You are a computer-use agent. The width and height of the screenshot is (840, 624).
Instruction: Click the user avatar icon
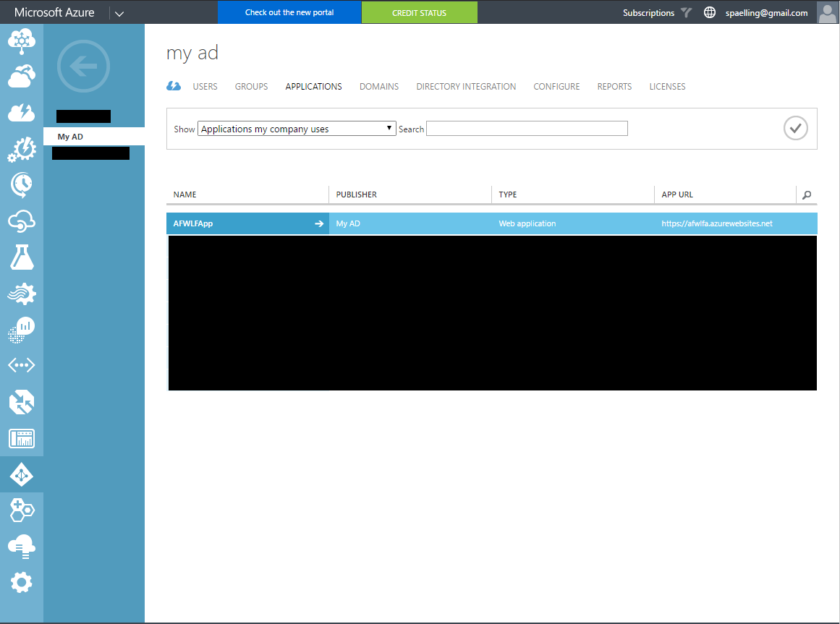(828, 12)
